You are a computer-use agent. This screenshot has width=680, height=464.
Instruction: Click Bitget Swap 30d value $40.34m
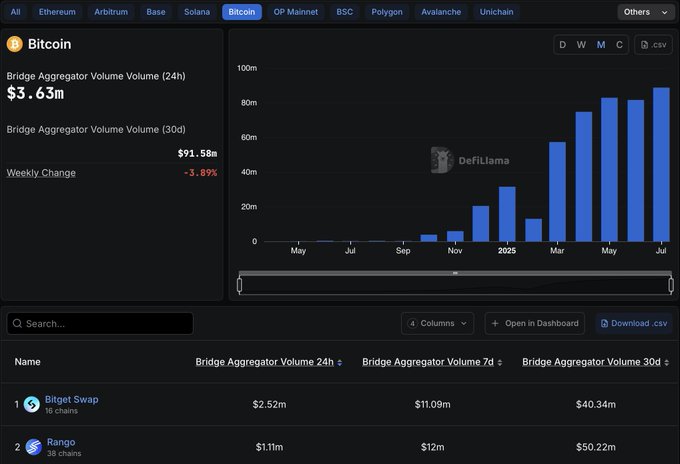(x=595, y=405)
